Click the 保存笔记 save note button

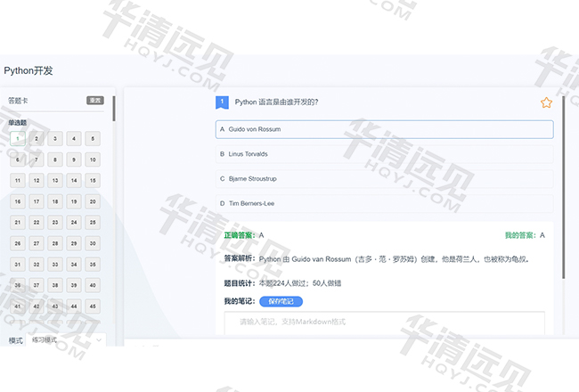pos(281,301)
